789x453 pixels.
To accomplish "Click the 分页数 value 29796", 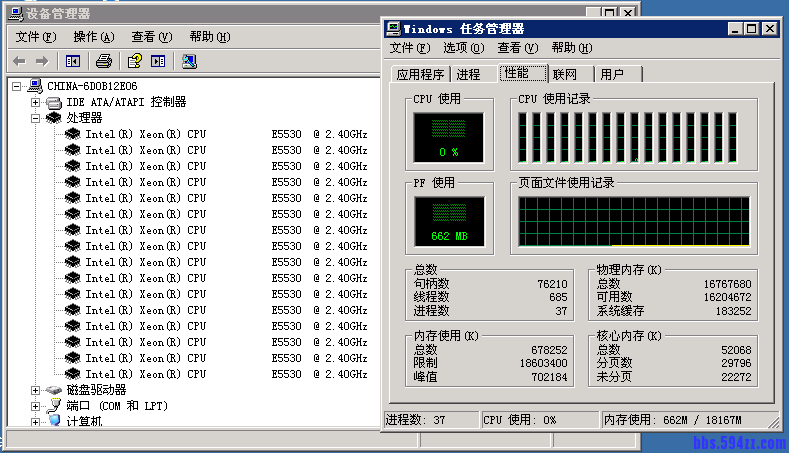I will pos(736,363).
